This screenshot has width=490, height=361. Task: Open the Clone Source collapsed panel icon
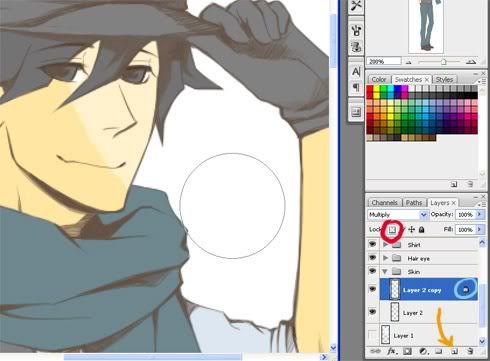(x=356, y=46)
